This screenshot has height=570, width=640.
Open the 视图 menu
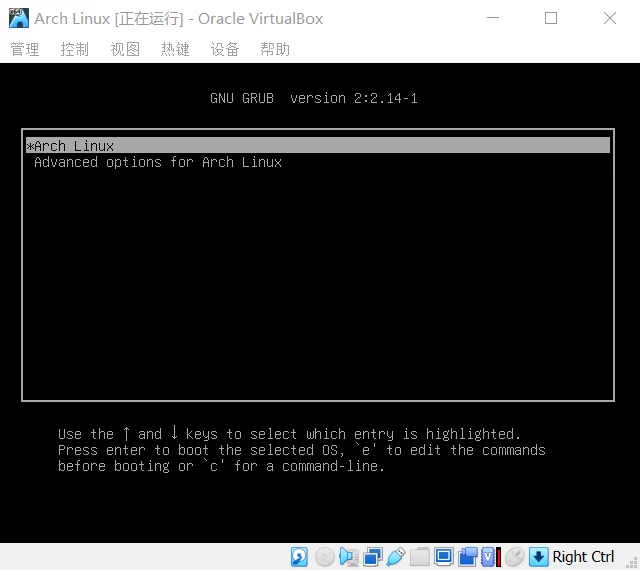coord(125,49)
